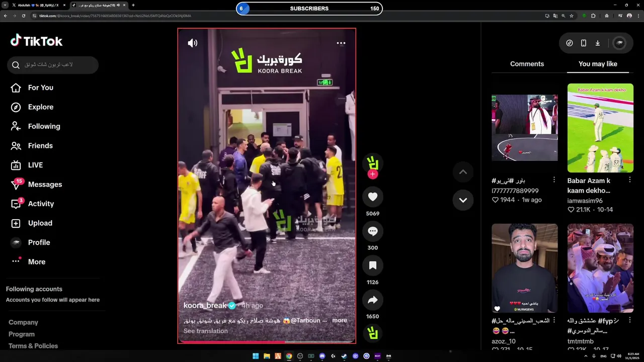644x362 pixels.
Task: Open options for Babar Azam video
Action: click(x=630, y=180)
